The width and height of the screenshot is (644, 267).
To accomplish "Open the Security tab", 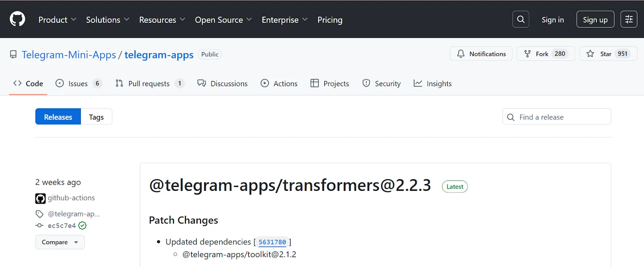I will pyautogui.click(x=382, y=83).
